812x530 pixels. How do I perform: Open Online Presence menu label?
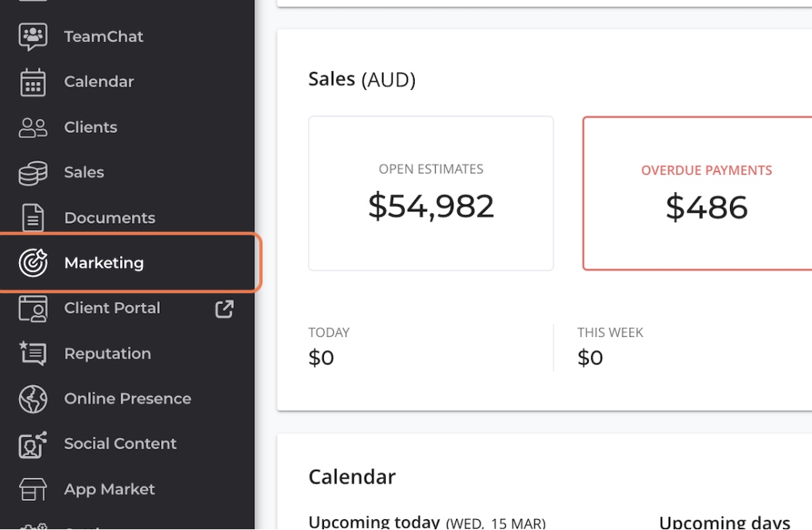coord(128,399)
